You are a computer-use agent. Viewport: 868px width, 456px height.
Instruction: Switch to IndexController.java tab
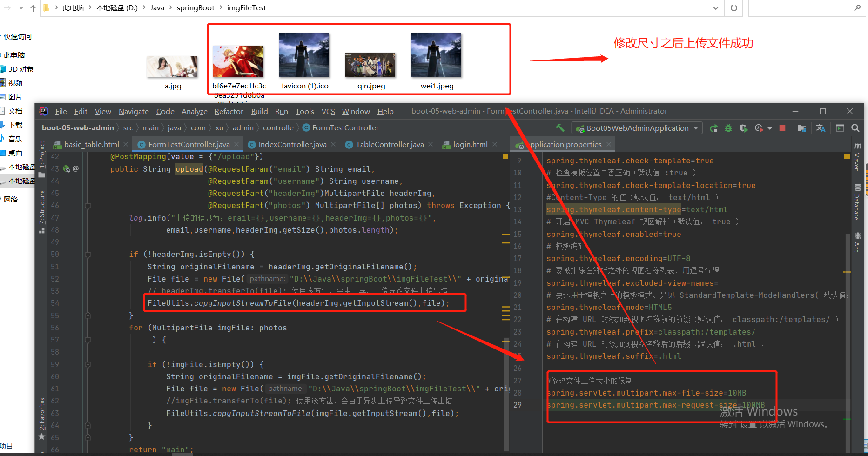(x=292, y=145)
